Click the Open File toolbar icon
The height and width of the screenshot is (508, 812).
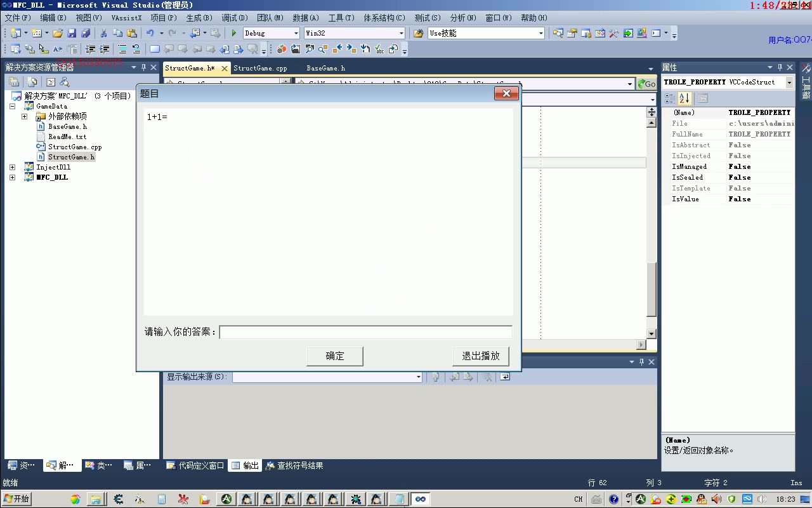[x=58, y=33]
